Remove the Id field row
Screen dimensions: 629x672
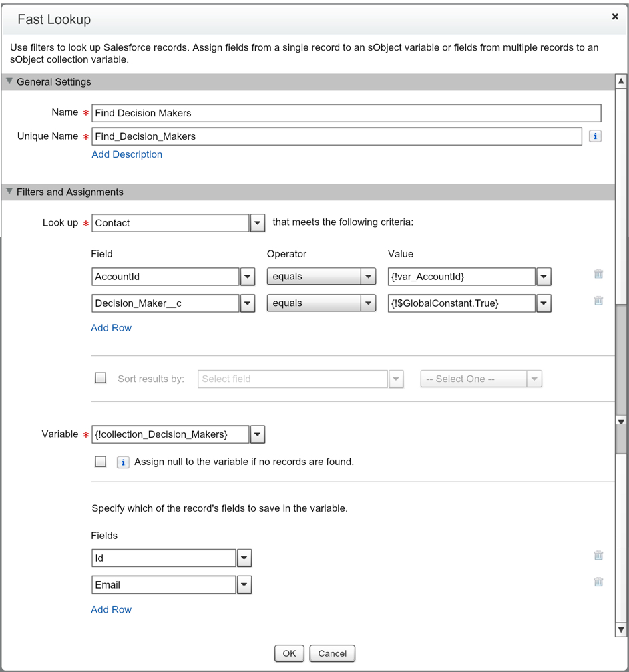coord(598,556)
